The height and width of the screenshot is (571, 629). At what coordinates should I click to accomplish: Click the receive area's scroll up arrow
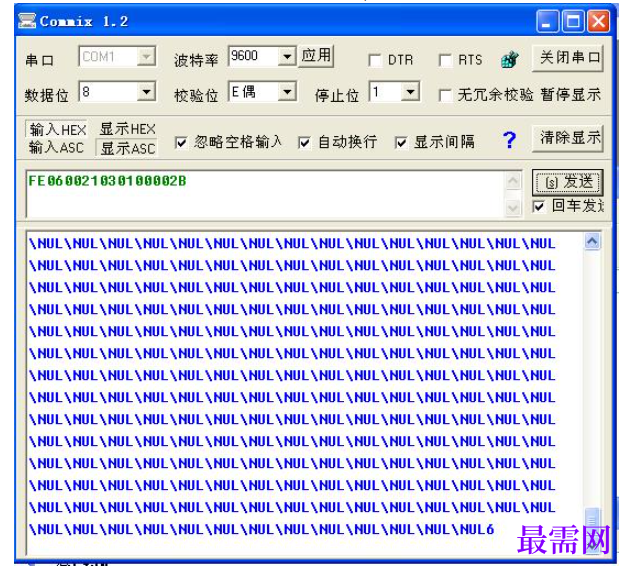click(592, 242)
